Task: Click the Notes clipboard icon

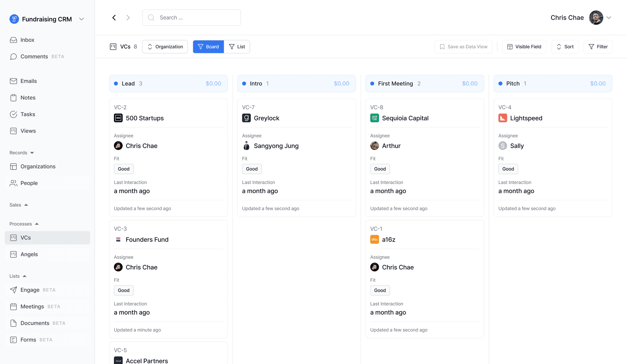Action: (x=13, y=98)
